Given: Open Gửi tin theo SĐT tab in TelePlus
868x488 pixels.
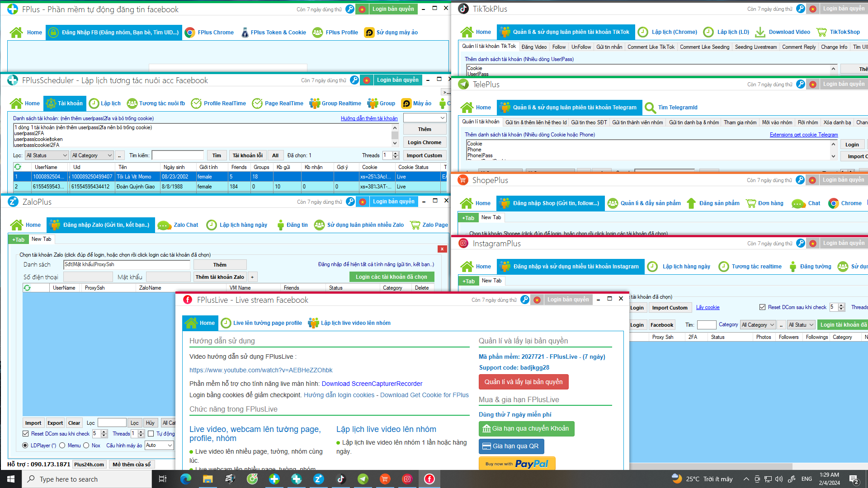Looking at the screenshot, I should [x=589, y=122].
